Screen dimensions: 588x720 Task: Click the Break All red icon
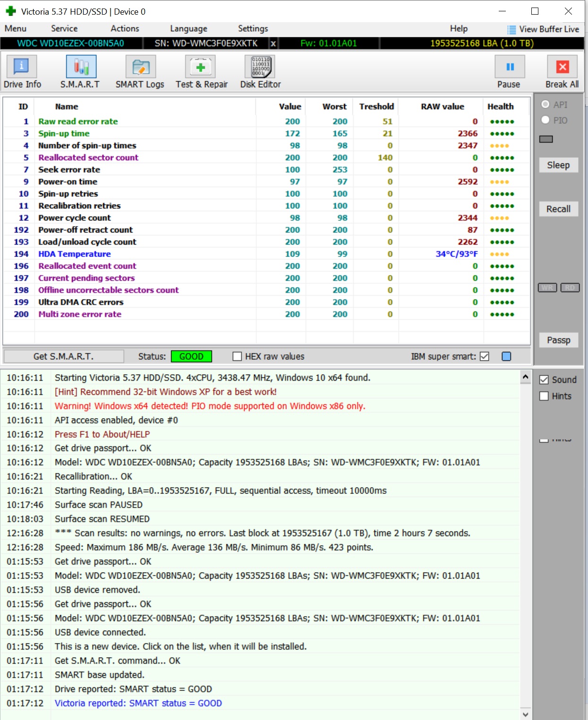click(562, 67)
